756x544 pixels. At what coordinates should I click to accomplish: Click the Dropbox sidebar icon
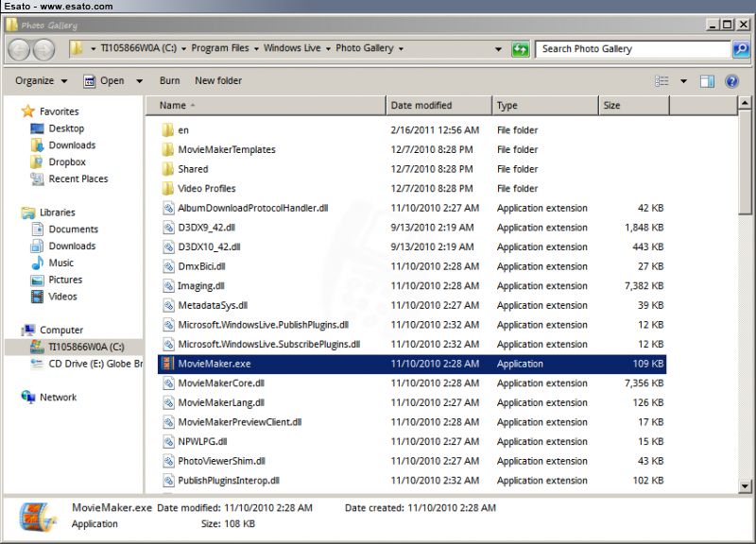point(37,161)
